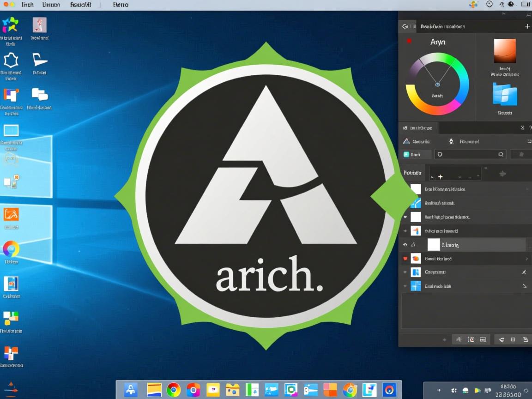Click the magnifier icon in the layers search bar
The image size is (532, 399).
pyautogui.click(x=501, y=154)
